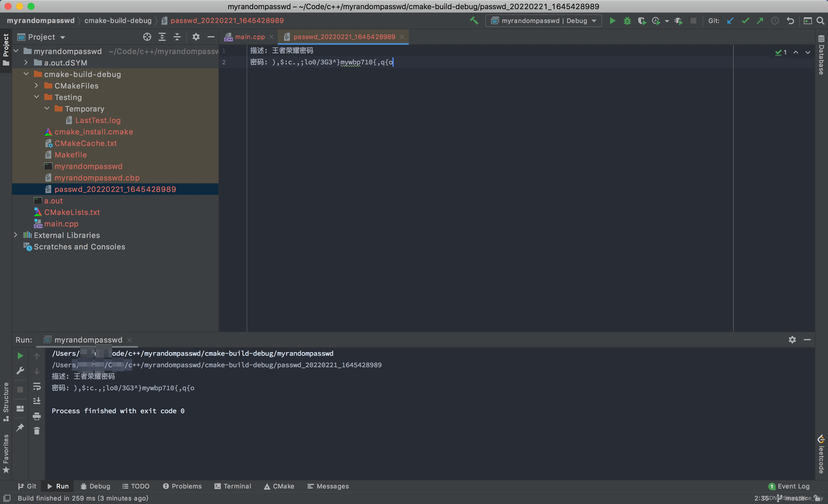Open Search Everywhere magnifier icon
Screen dimensions: 828x504
point(820,21)
